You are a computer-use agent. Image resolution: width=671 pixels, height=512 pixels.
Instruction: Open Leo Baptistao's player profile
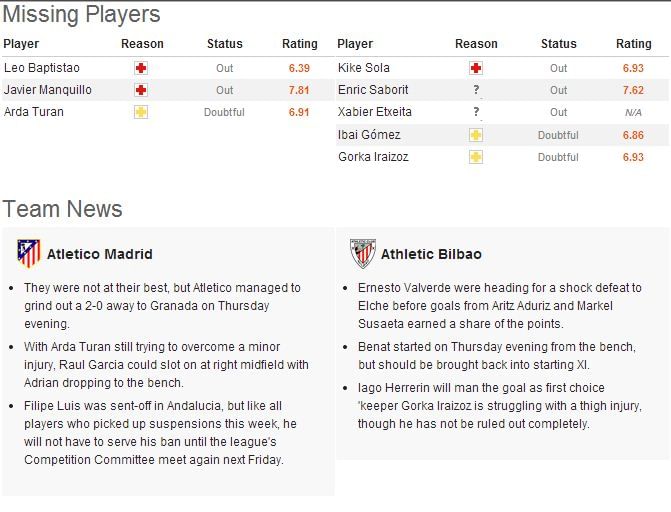(42, 68)
